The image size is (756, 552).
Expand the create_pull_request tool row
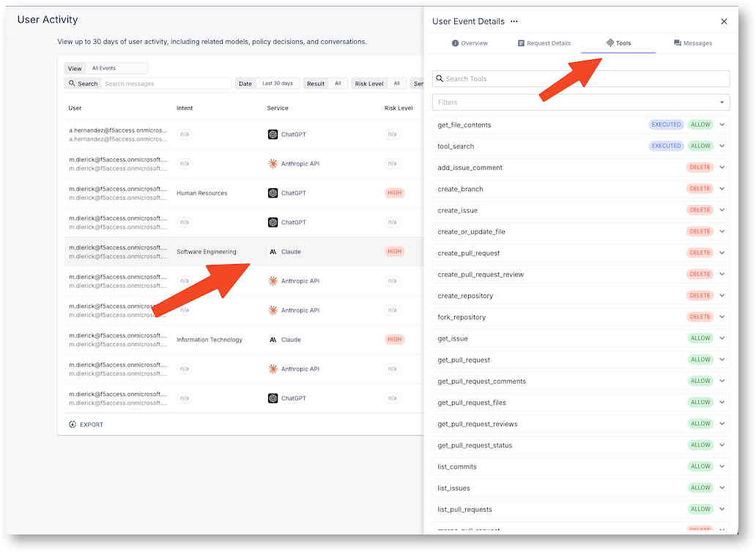tap(722, 253)
